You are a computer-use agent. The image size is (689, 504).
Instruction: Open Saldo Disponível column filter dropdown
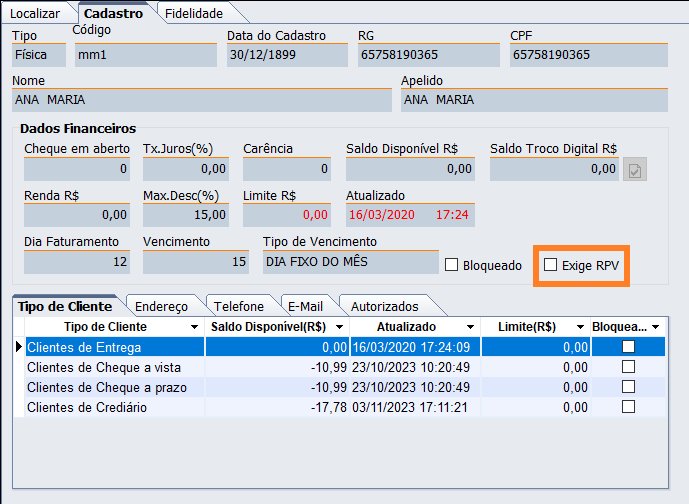click(x=340, y=327)
